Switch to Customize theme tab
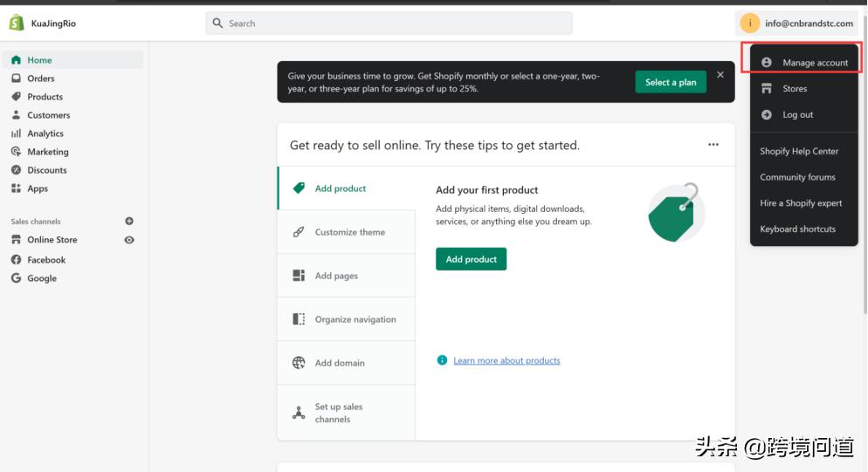This screenshot has width=868, height=472. [x=349, y=232]
